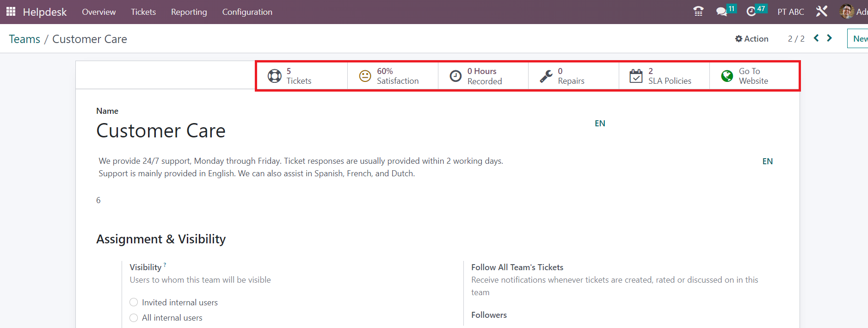The height and width of the screenshot is (328, 868).
Task: Go to the previous record arrow
Action: [816, 38]
